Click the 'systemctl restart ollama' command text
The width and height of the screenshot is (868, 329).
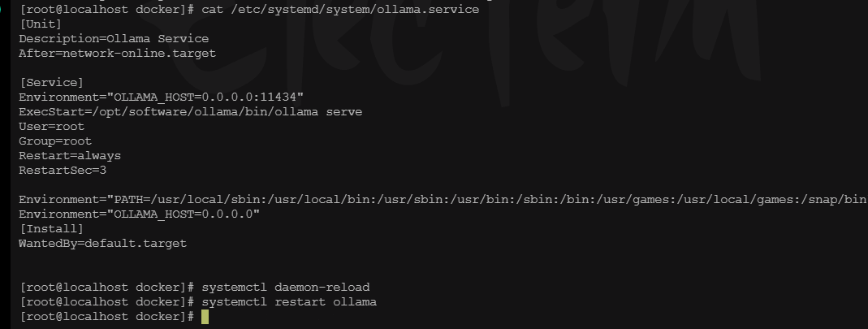click(289, 302)
